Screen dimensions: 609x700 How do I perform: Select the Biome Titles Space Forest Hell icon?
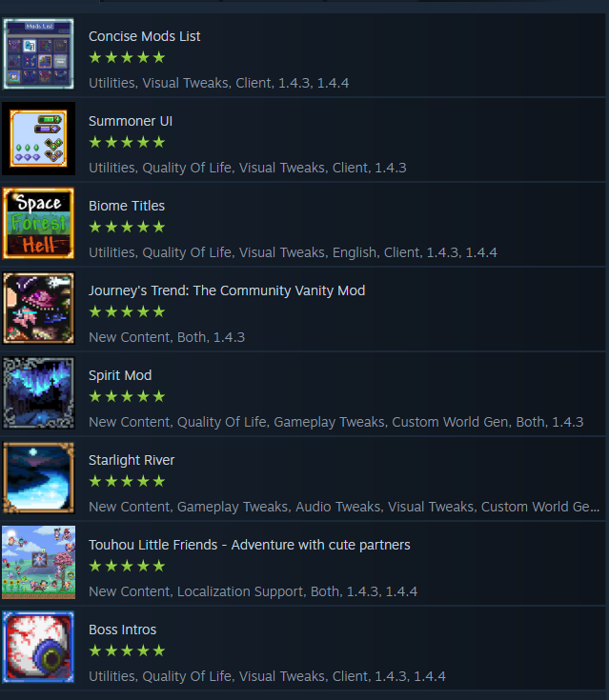click(38, 223)
